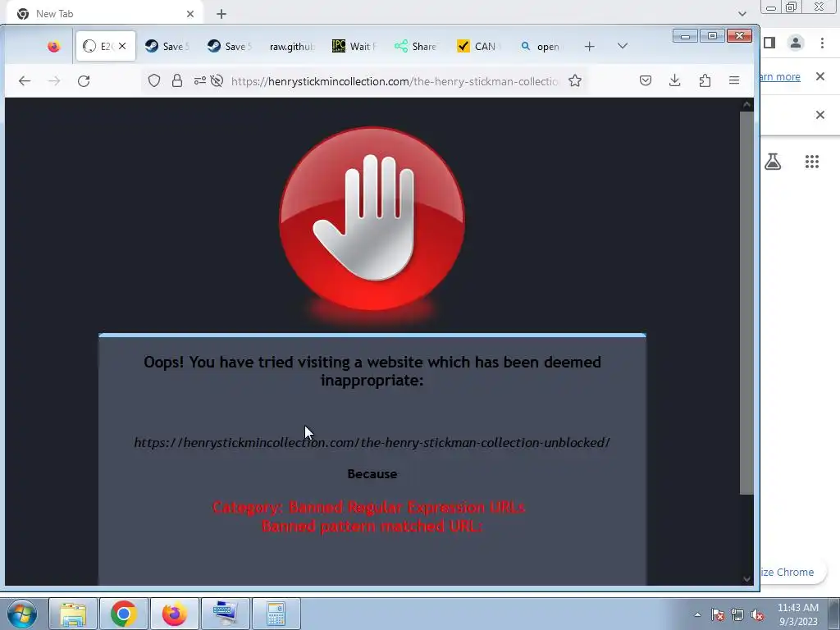This screenshot has width=840, height=630.
Task: Open a new Firefox tab
Action: [x=589, y=47]
